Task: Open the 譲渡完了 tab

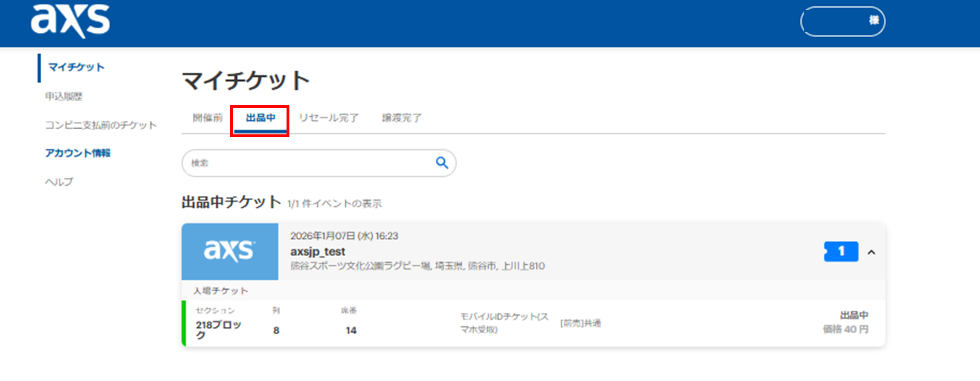Action: tap(401, 118)
